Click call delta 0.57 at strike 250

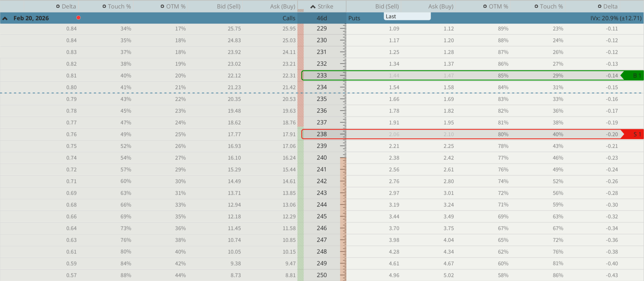pos(71,275)
